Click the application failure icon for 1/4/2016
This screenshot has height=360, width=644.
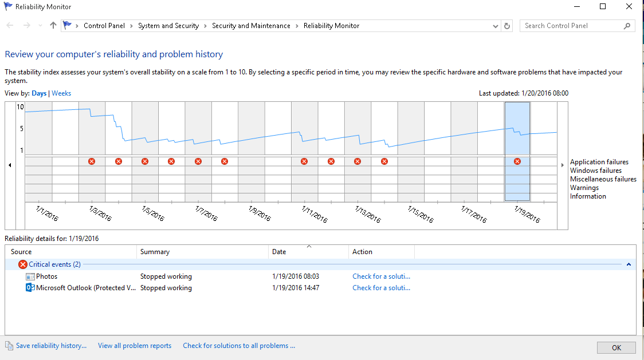pyautogui.click(x=119, y=161)
